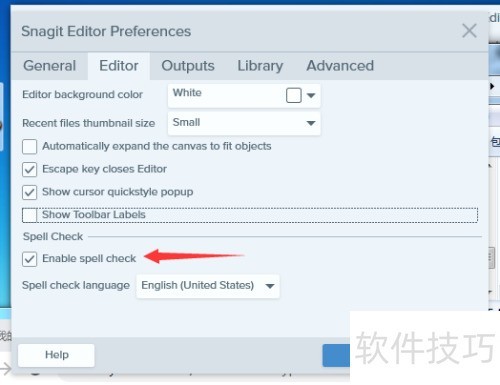Click the white color swatch box

[294, 95]
